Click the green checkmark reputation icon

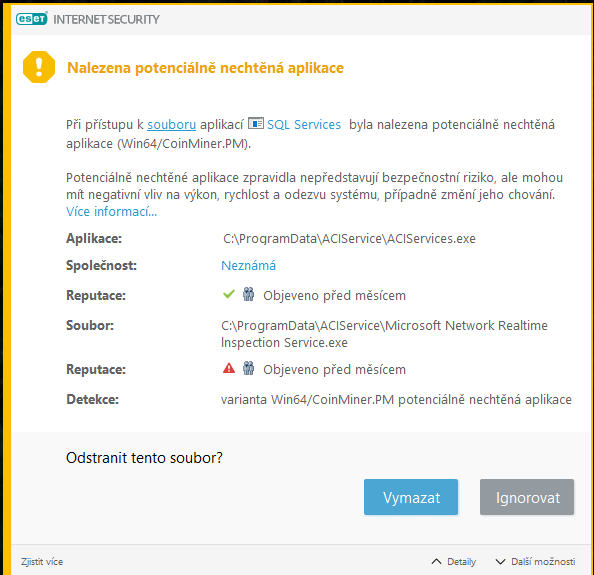pos(229,294)
